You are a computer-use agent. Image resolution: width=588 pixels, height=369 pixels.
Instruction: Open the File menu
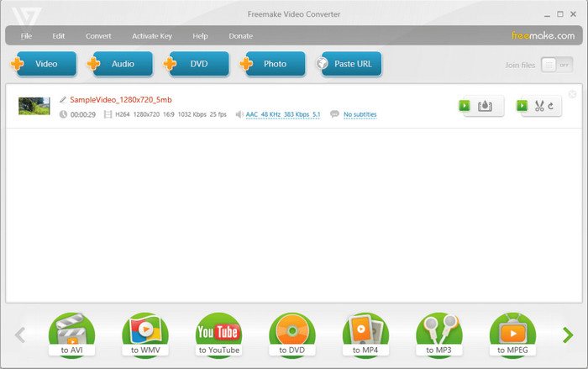(x=26, y=36)
